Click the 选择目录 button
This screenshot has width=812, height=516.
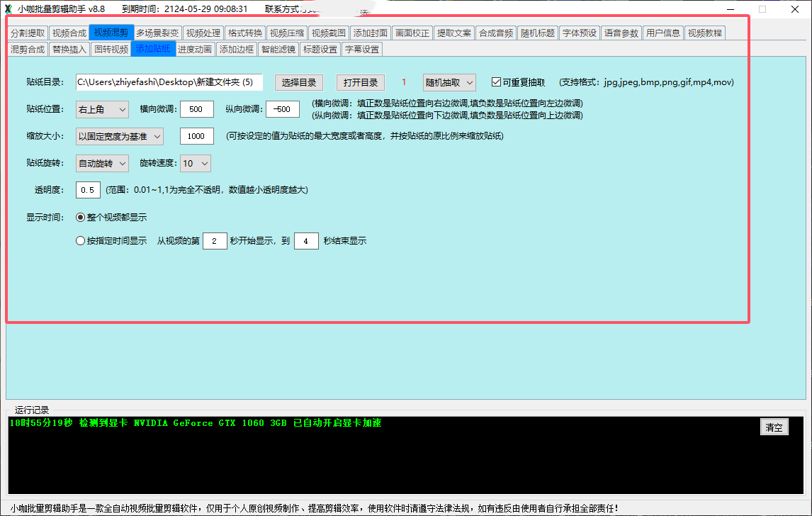(x=298, y=82)
